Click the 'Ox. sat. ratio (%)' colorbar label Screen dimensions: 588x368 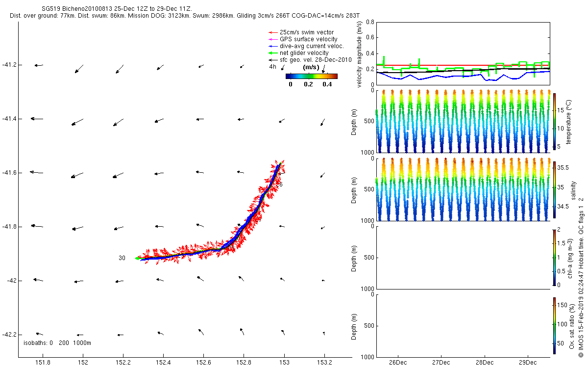pyautogui.click(x=572, y=325)
